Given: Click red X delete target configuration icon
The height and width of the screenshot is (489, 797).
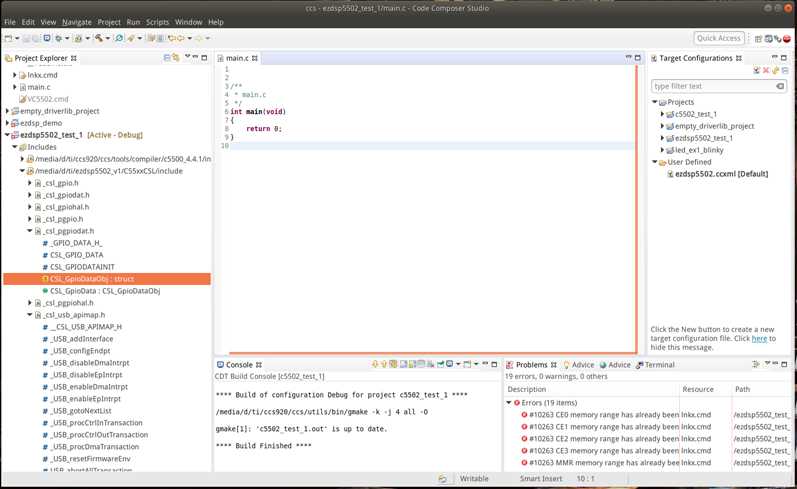Looking at the screenshot, I should 766,71.
